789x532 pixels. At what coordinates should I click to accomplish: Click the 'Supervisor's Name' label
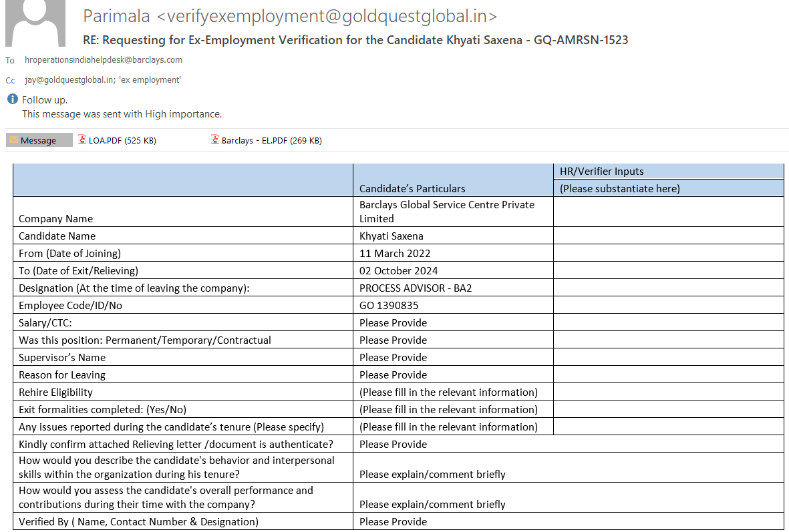(62, 358)
